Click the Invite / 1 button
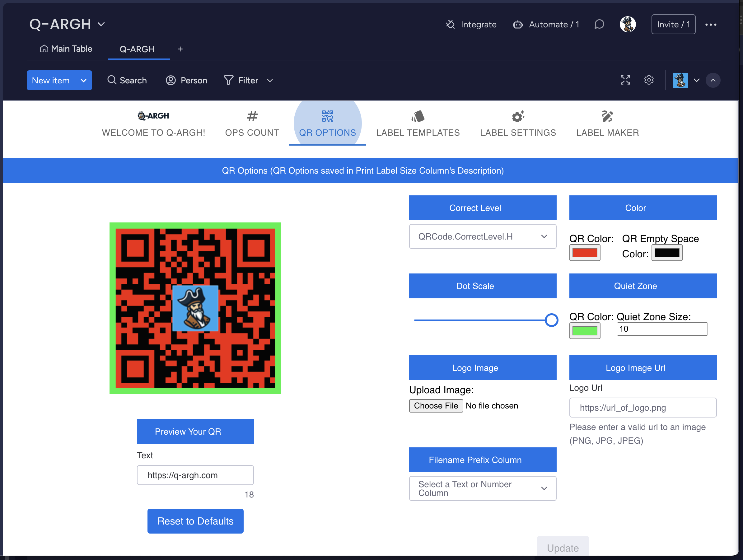743x560 pixels. pyautogui.click(x=674, y=25)
